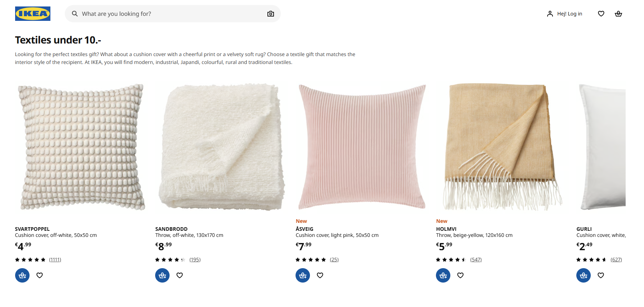644x307 pixels.
Task: Add HOLMVI throw to shopping bag
Action: click(x=443, y=275)
